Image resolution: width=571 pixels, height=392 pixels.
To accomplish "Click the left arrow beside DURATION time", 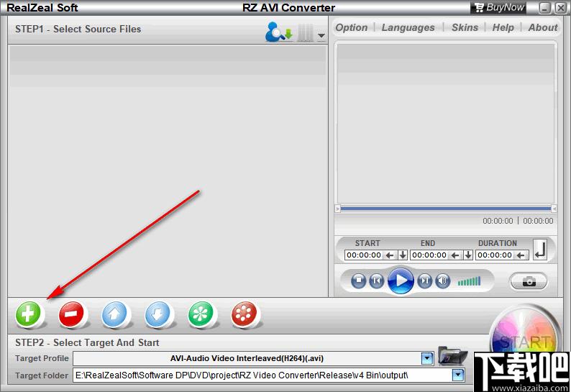I will (x=521, y=255).
